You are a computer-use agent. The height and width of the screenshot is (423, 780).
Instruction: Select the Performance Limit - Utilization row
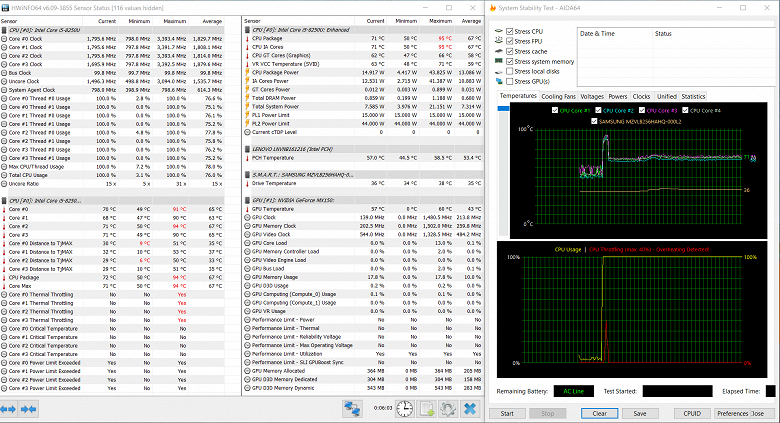[x=363, y=354]
